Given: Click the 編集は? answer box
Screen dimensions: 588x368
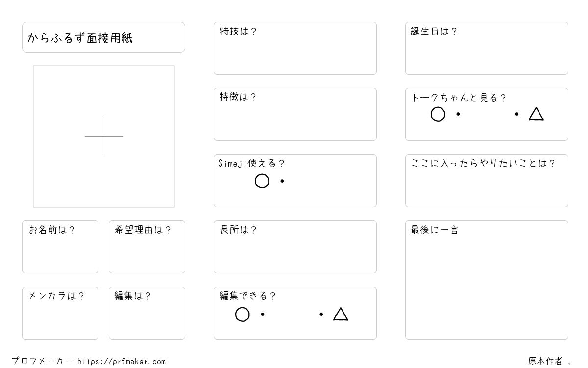Looking at the screenshot, I should (x=147, y=313).
